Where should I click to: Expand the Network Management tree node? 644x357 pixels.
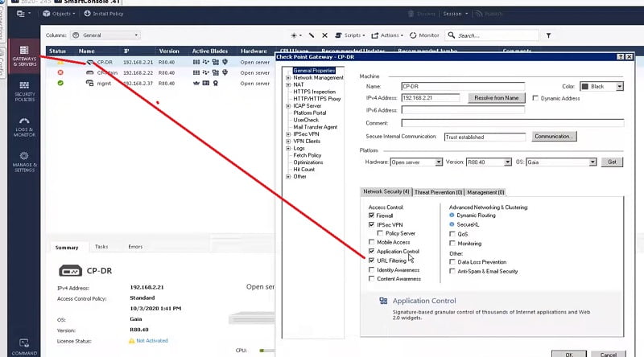(x=288, y=77)
